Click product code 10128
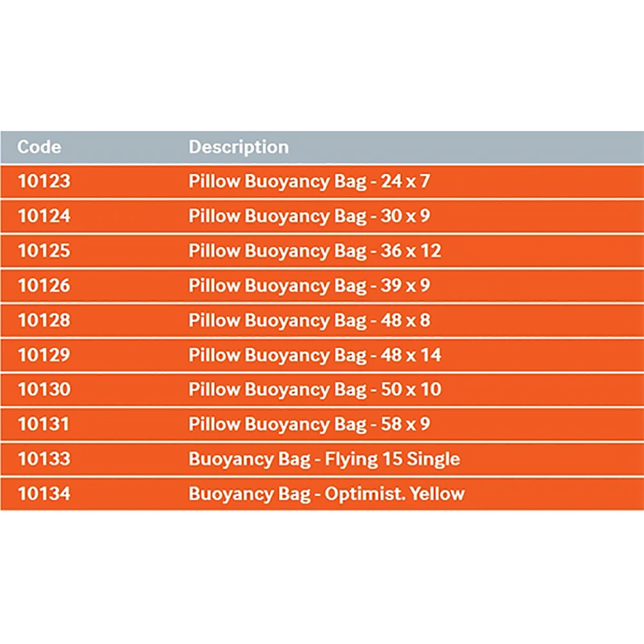The image size is (644, 644). 44,320
